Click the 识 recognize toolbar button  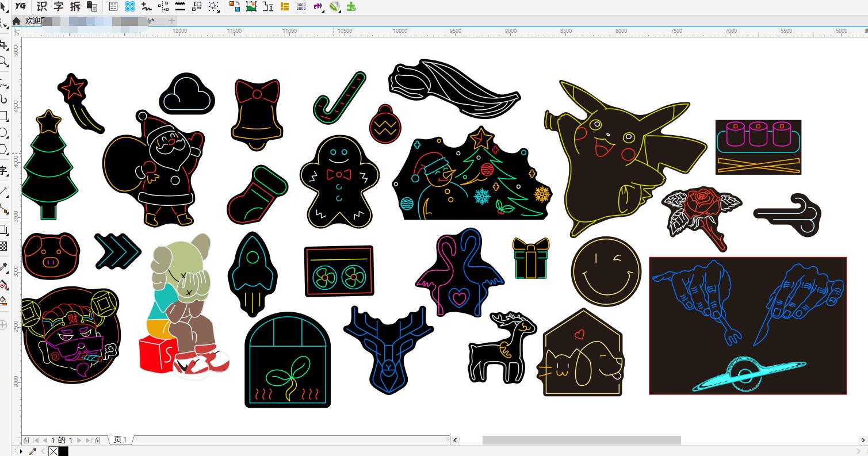click(x=41, y=6)
